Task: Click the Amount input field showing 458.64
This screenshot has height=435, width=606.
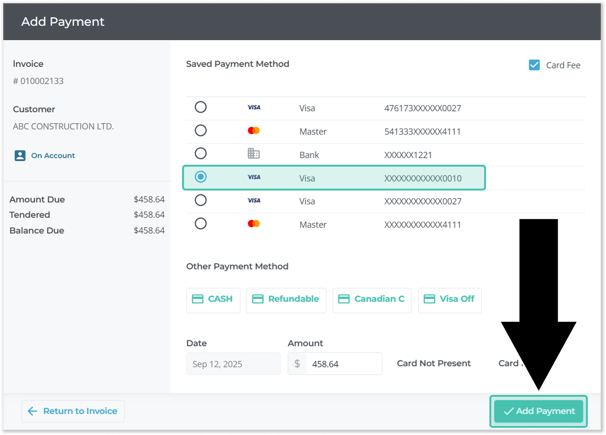Action: [342, 364]
